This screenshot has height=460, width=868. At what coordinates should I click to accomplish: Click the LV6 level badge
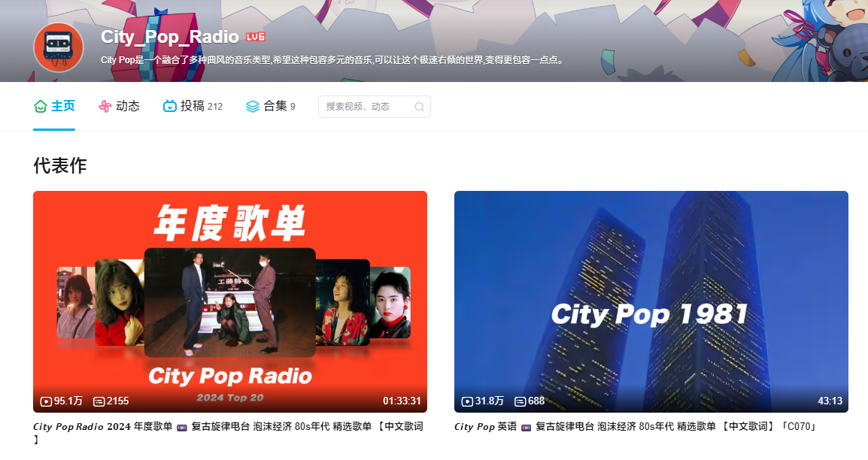click(256, 37)
